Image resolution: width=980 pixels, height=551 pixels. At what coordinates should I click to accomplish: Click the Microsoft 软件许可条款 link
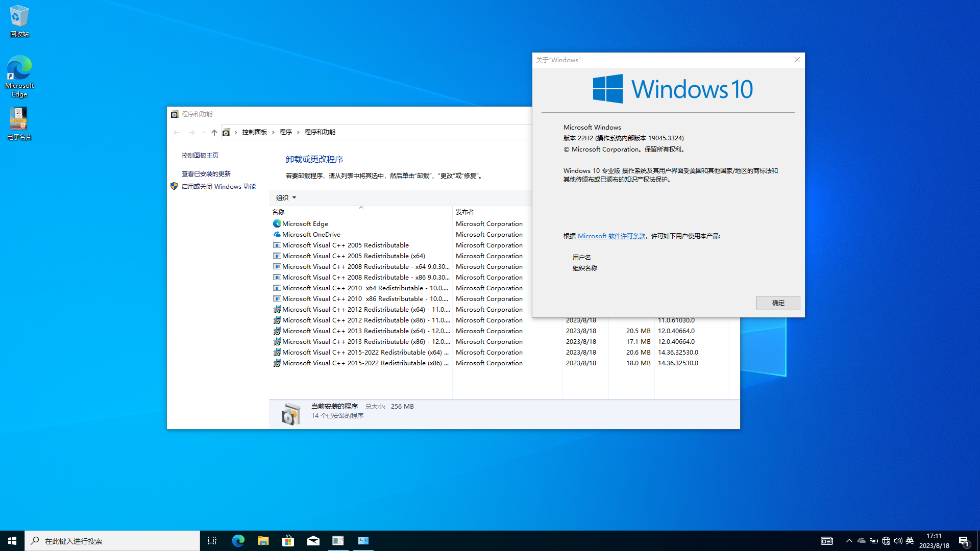[x=611, y=236]
